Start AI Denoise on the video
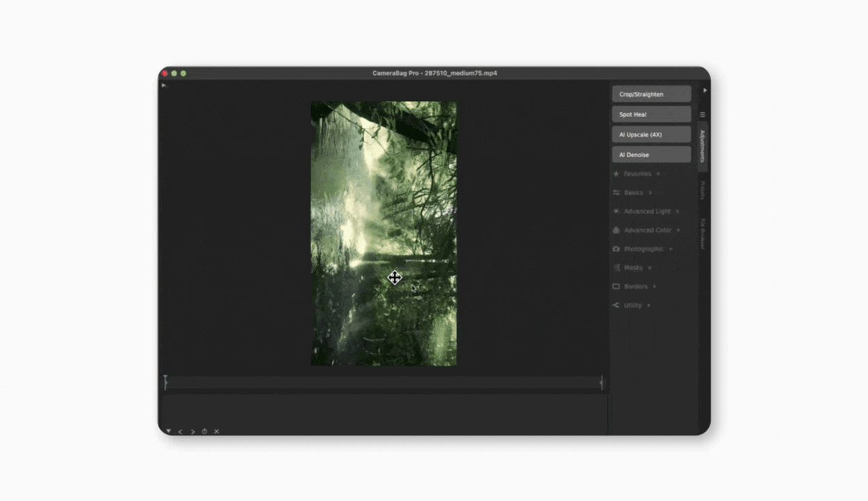This screenshot has width=868, height=501. click(x=650, y=154)
